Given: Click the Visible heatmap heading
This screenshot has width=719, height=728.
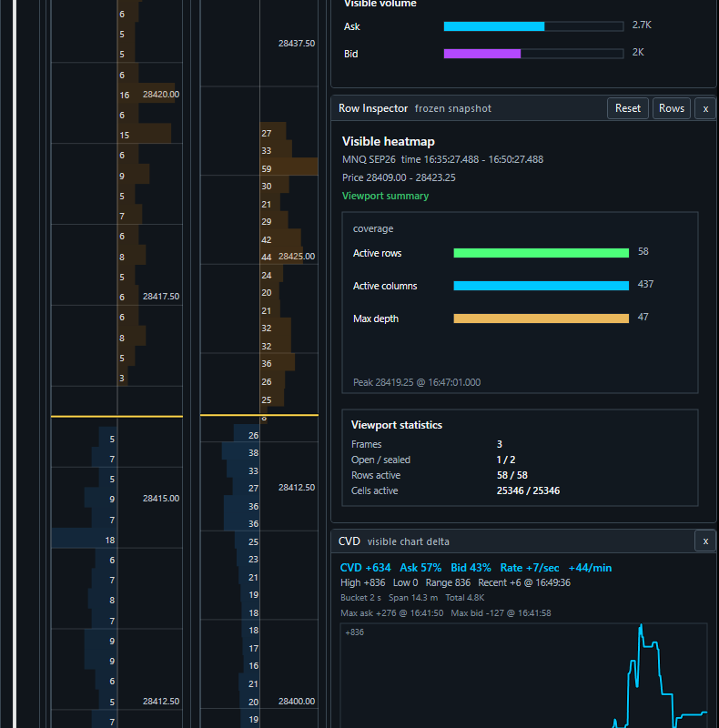Looking at the screenshot, I should click(389, 141).
